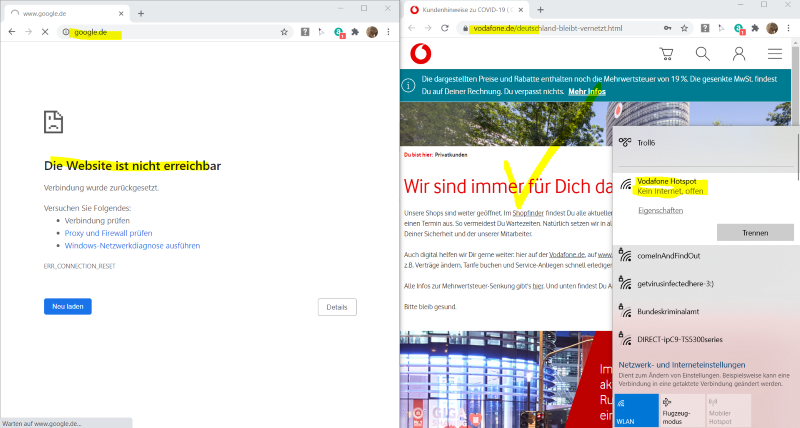
Task: Bookmark google.de page with star icon
Action: coord(284,32)
